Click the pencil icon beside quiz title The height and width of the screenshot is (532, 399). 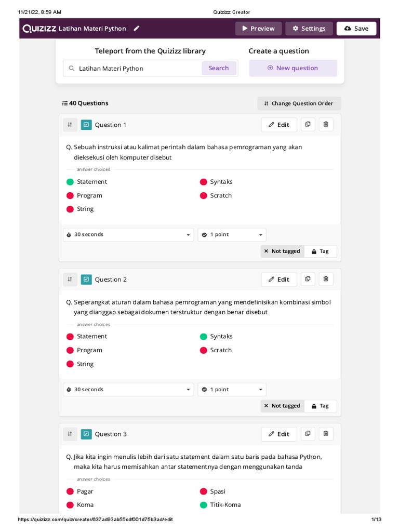click(137, 29)
